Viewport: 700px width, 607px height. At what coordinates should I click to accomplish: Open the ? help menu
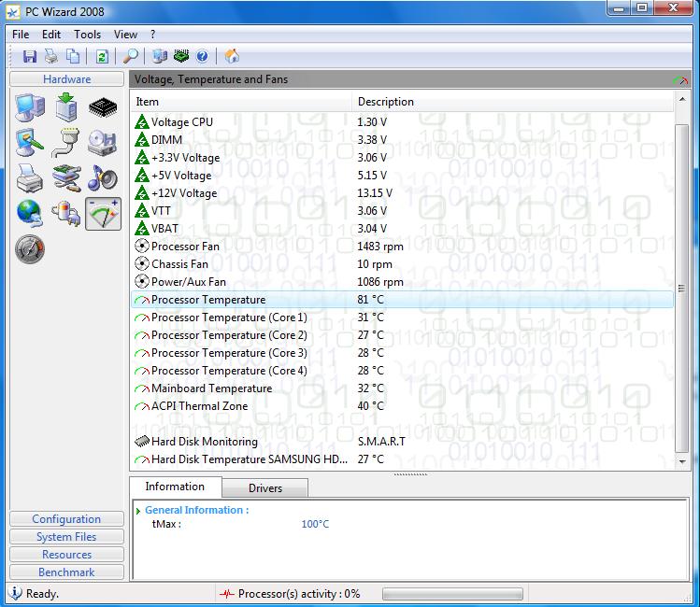point(152,35)
